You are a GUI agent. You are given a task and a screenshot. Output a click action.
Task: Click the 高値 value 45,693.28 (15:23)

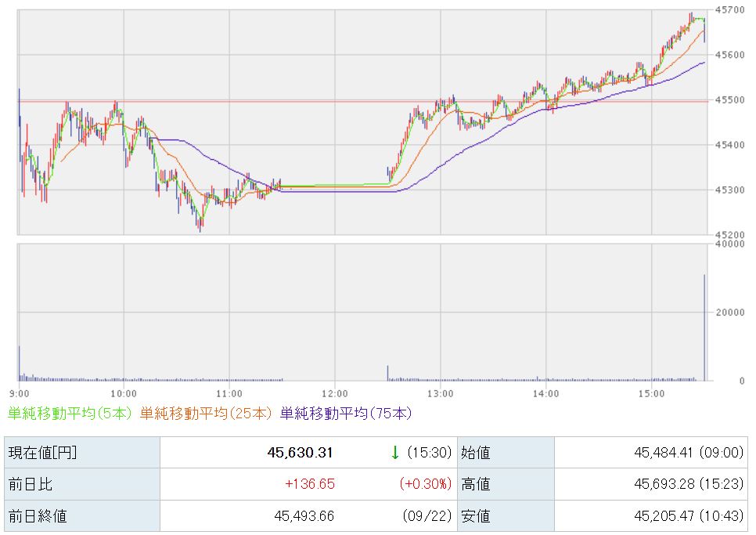coord(689,484)
